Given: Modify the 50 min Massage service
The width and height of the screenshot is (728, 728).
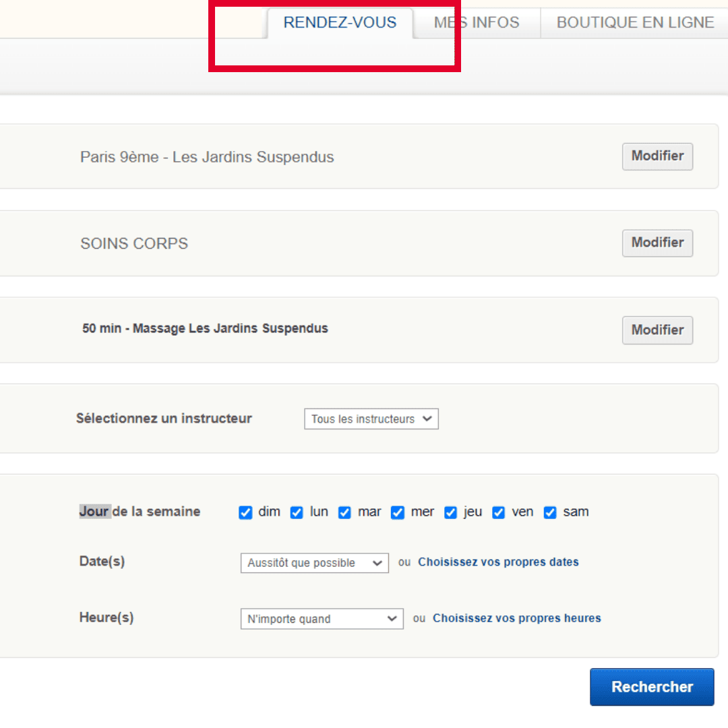Looking at the screenshot, I should coord(657,330).
